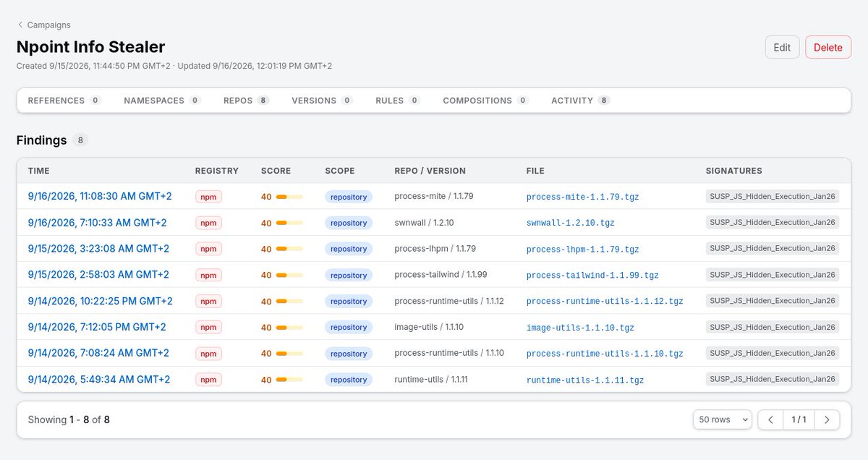The image size is (868, 460).
Task: Open file runtime-utils-1.1.11.tgz
Action: tap(585, 380)
